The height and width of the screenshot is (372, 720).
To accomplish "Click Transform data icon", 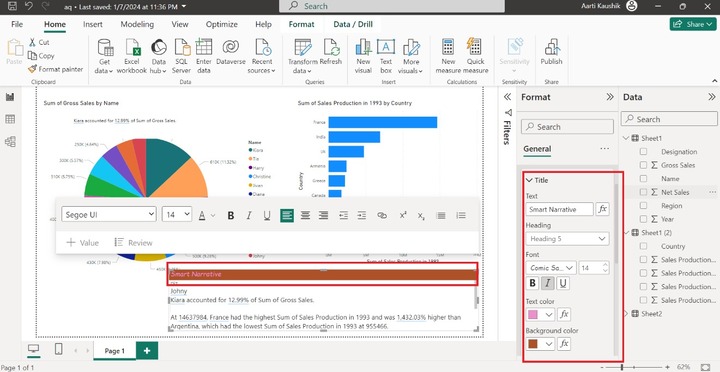I will tap(303, 48).
